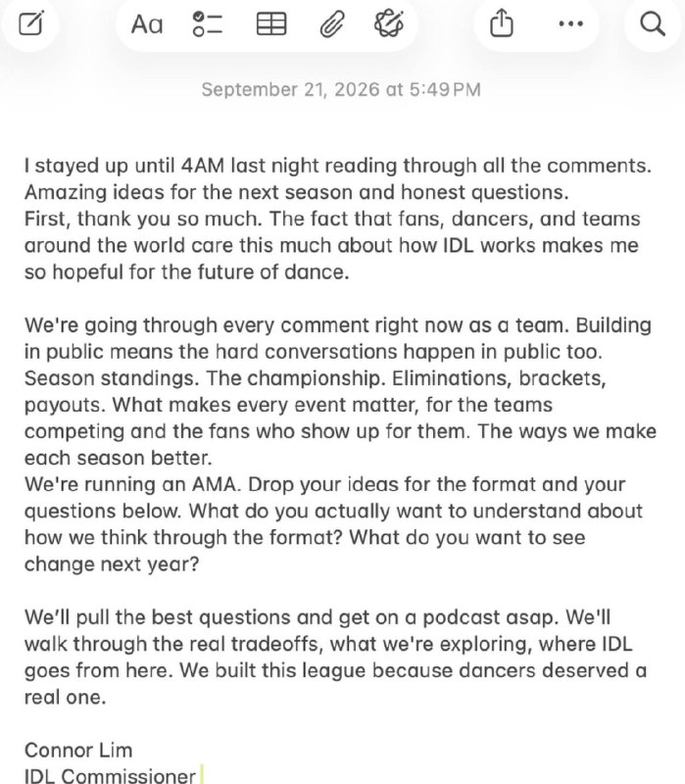This screenshot has height=784, width=685.
Task: Place cursor after 'change next year?'
Action: 200,564
